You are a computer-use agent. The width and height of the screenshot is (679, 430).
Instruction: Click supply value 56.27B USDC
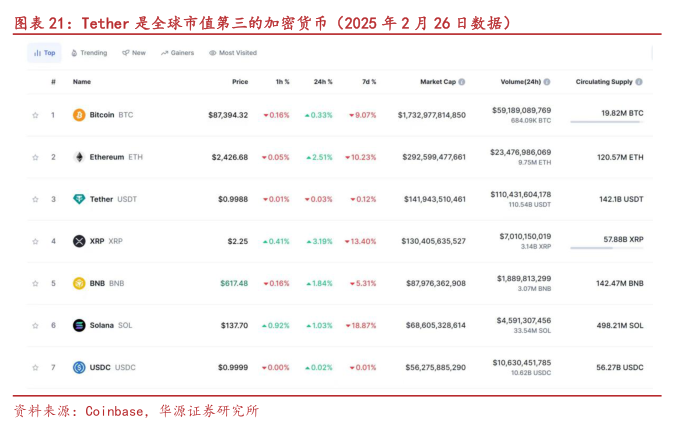[620, 367]
